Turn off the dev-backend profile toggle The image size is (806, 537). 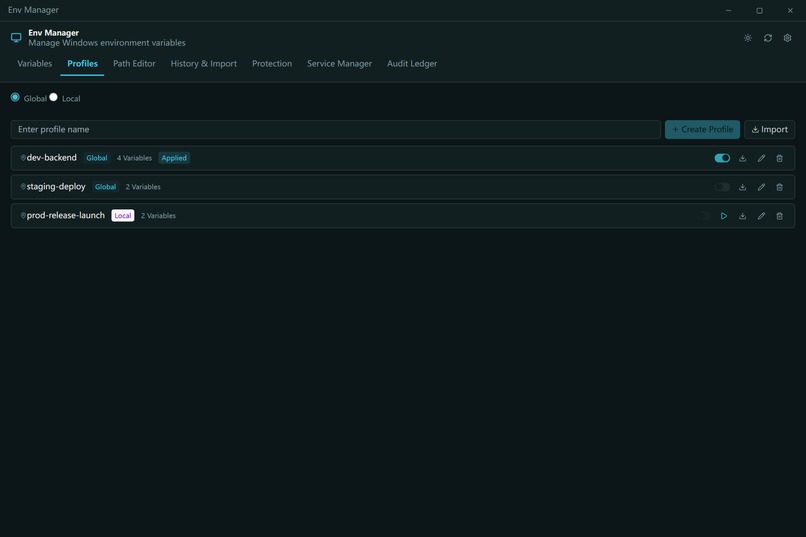coord(722,158)
